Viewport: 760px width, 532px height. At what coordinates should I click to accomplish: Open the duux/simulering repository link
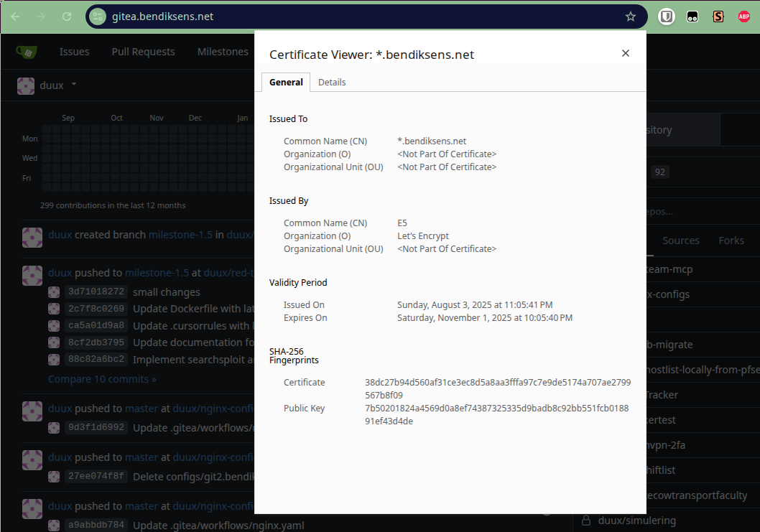tap(636, 521)
